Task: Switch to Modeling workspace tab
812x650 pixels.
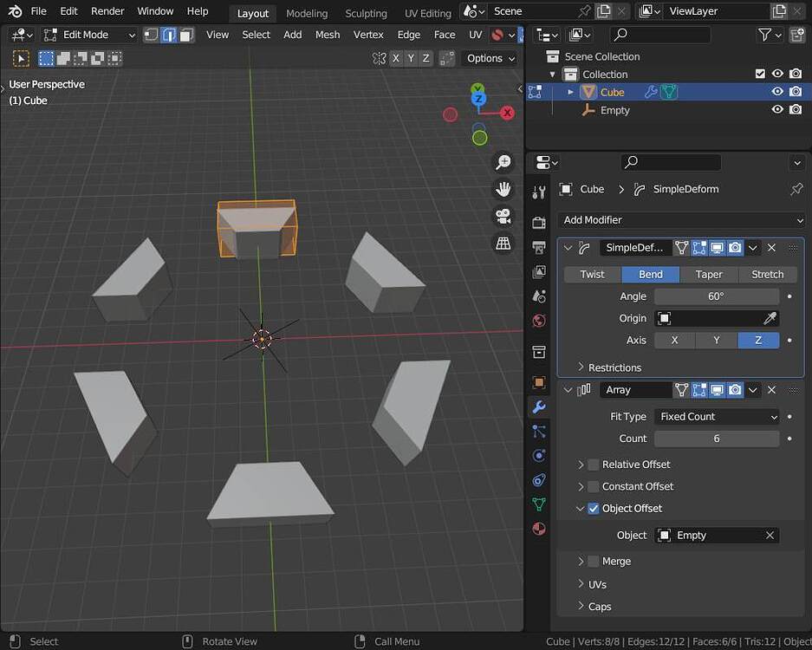Action: pos(307,13)
